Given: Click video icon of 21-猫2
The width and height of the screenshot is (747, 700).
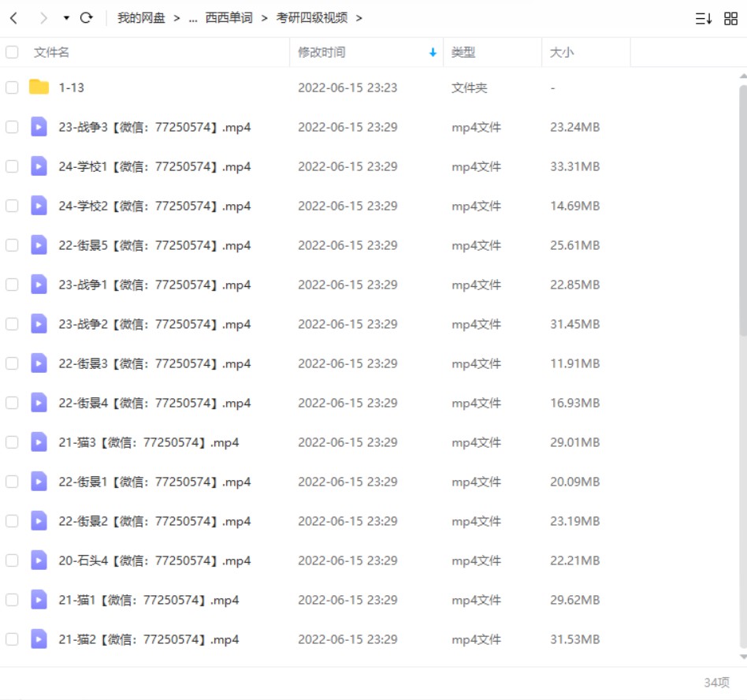Looking at the screenshot, I should pos(39,639).
